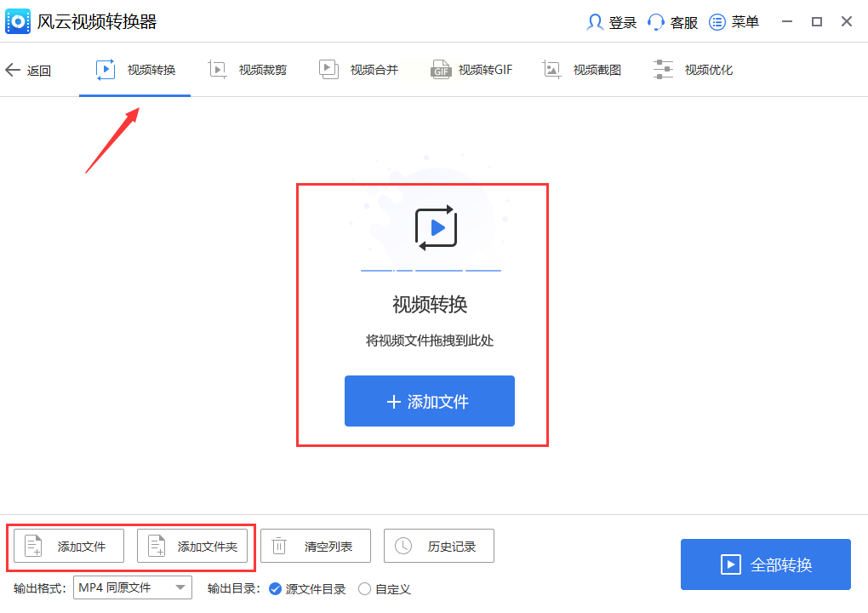Image resolution: width=868 pixels, height=613 pixels.
Task: Click the 清空列表 trash button
Action: click(x=316, y=546)
